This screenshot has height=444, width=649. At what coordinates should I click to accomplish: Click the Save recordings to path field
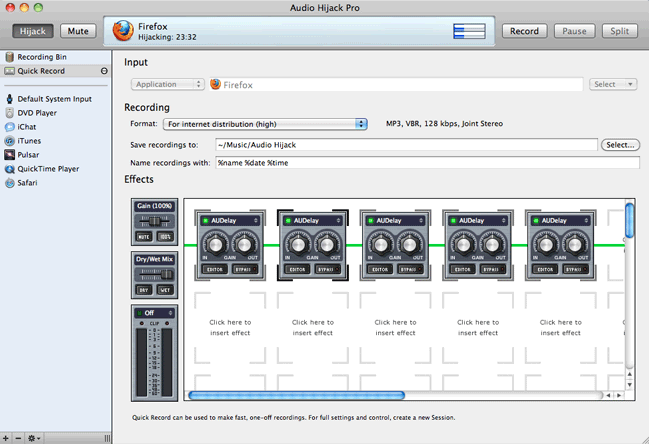click(406, 145)
